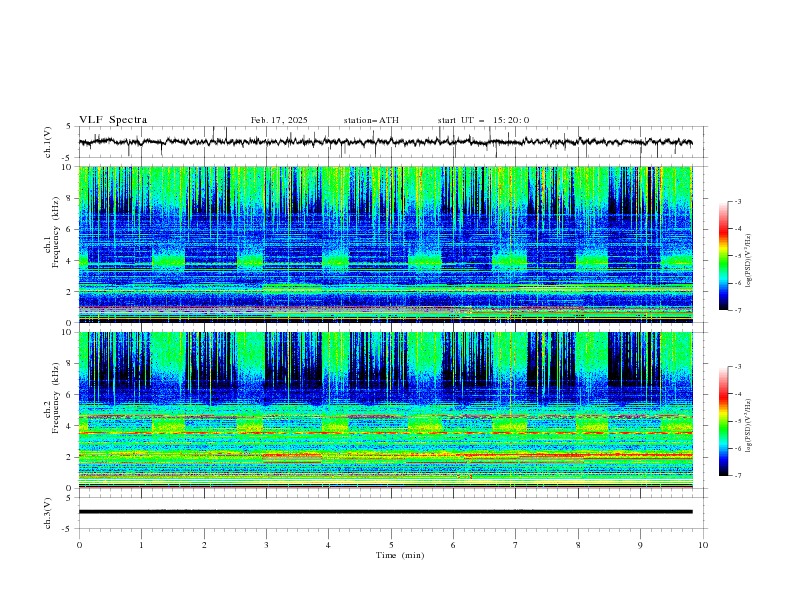Click the "start UT = 15:20:0" header text

[x=483, y=120]
